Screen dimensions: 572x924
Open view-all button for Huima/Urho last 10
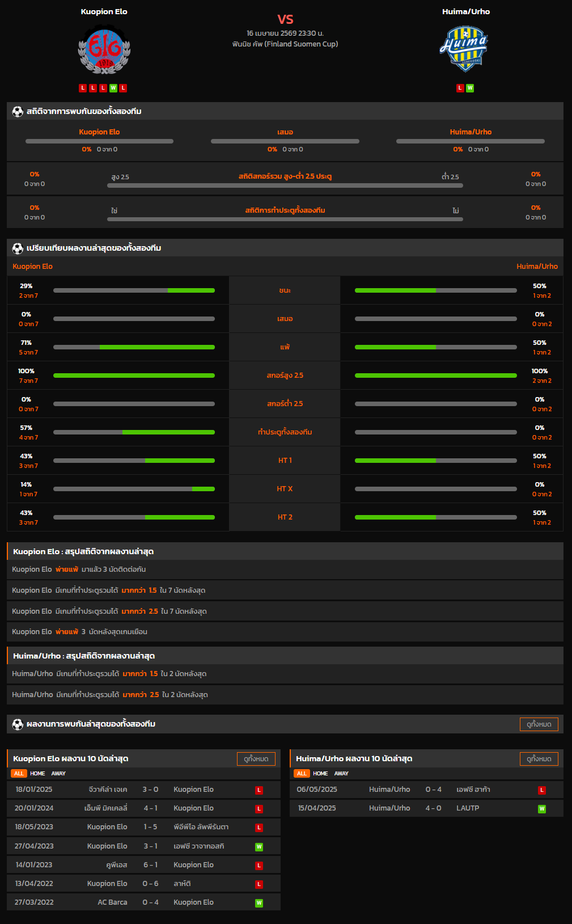(x=539, y=759)
